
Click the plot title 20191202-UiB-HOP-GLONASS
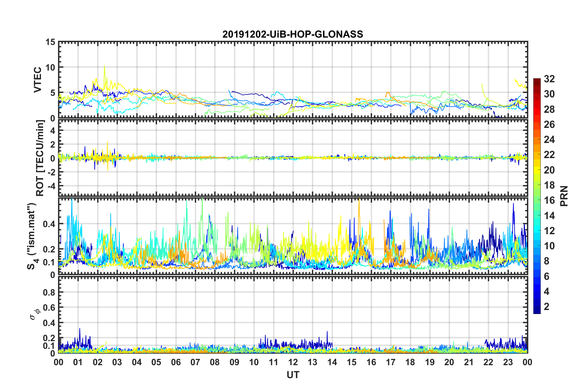tap(293, 34)
